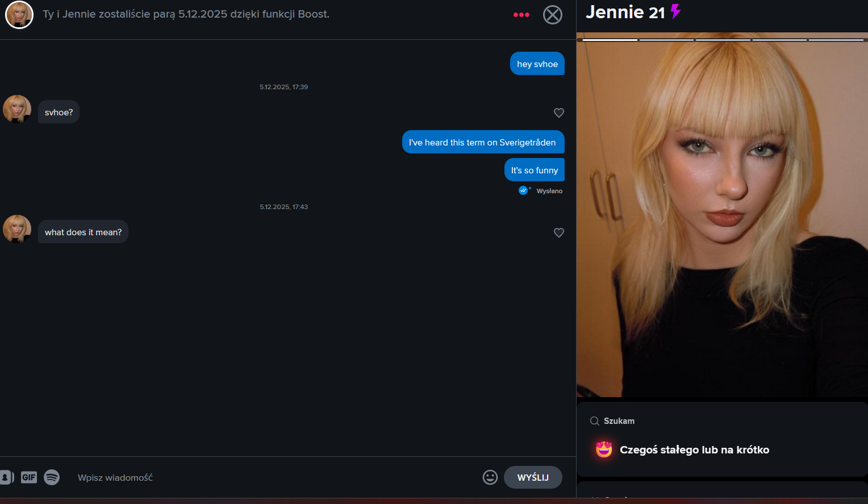Click the avatar beside "what does it mean?"
Screen dimensions: 868x504
17,229
